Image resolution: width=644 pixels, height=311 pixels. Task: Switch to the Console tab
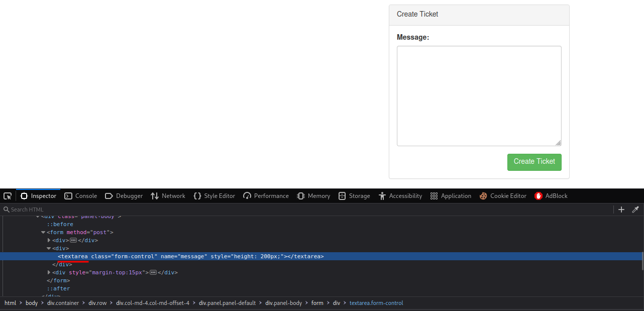(x=80, y=196)
